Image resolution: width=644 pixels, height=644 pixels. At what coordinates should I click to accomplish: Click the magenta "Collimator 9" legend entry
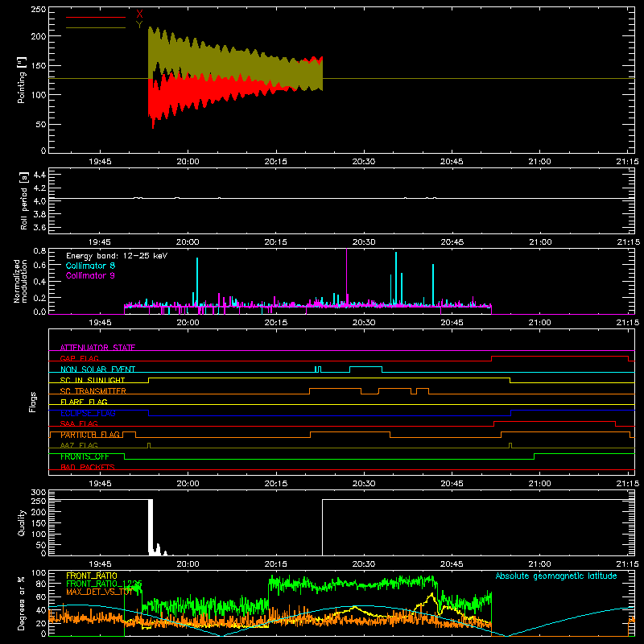point(90,275)
